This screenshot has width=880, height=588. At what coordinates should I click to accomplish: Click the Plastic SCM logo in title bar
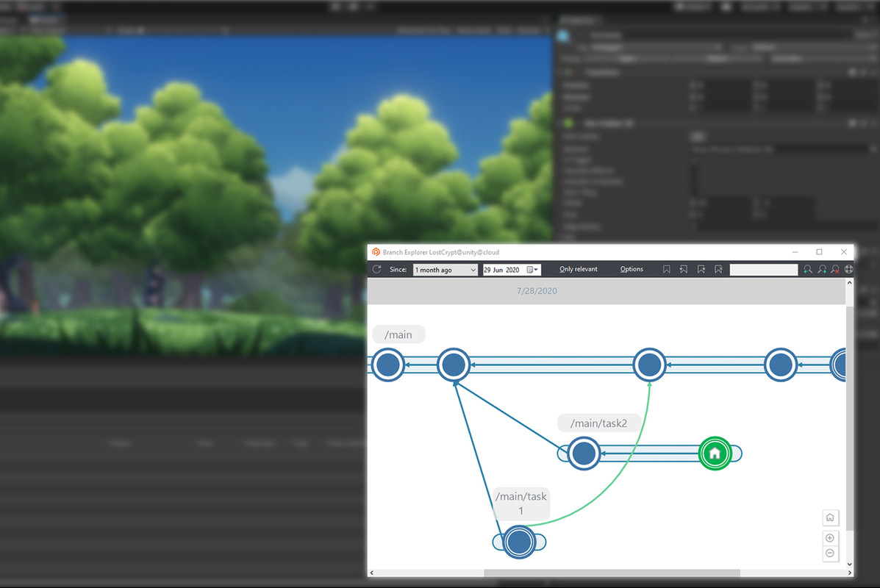pyautogui.click(x=376, y=252)
